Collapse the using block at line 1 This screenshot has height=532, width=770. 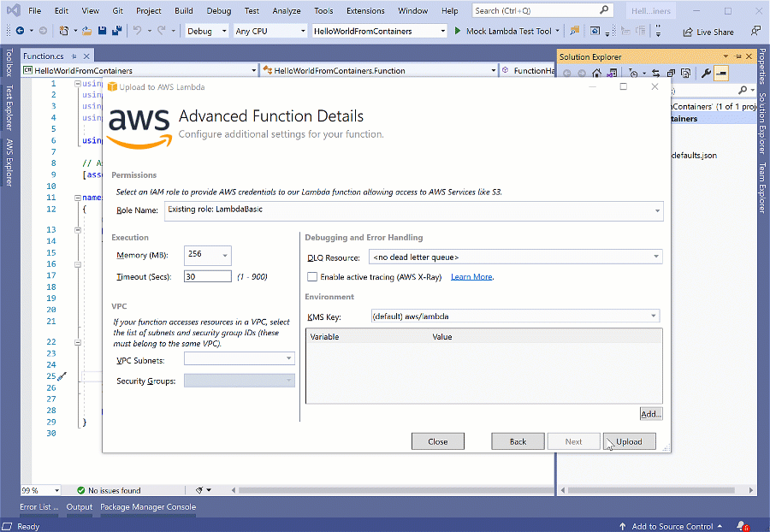tap(78, 84)
